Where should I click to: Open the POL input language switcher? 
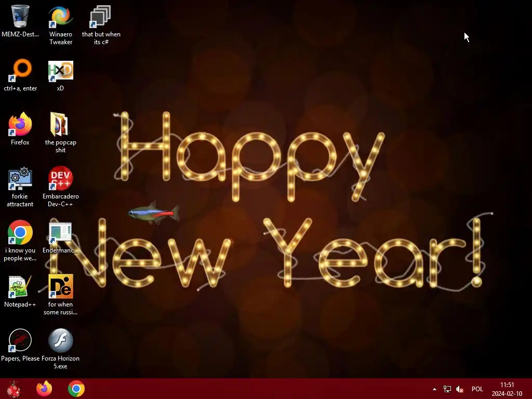477,389
